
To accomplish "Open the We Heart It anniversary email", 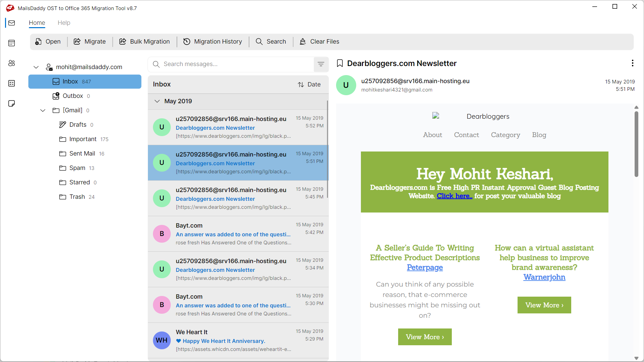I will click(237, 341).
